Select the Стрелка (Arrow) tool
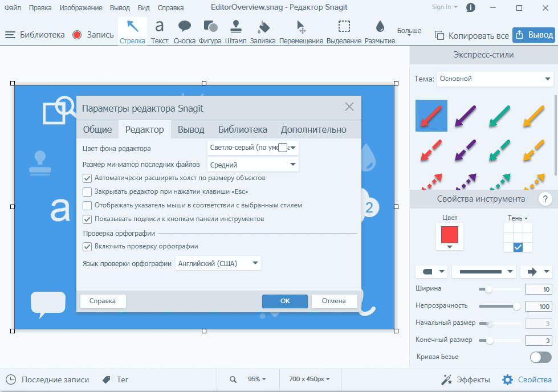This screenshot has height=392, width=558. [x=132, y=32]
